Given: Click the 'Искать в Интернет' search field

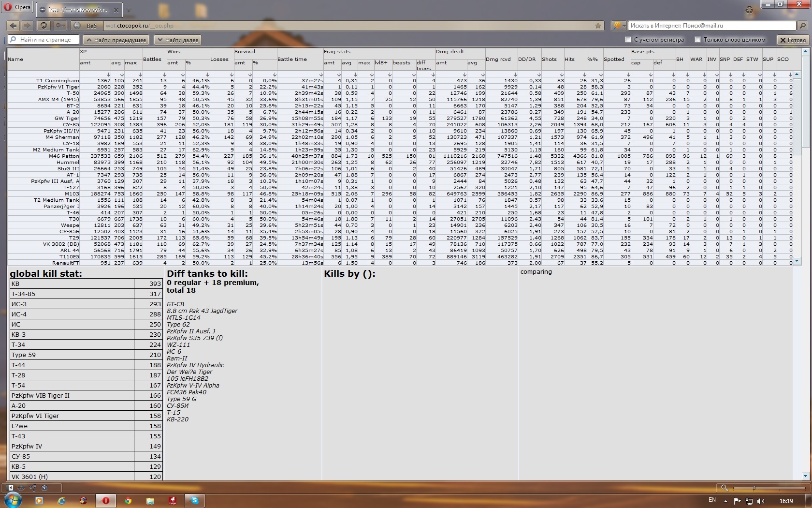Looking at the screenshot, I should [x=712, y=26].
